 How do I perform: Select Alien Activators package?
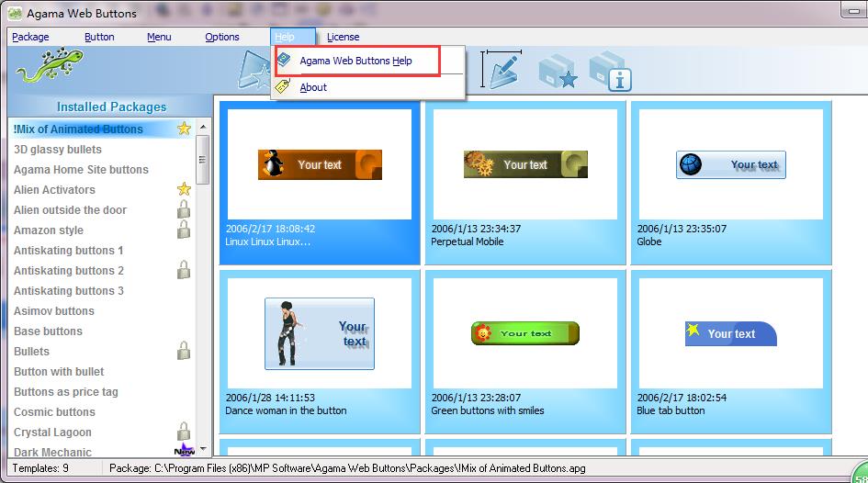(x=54, y=190)
